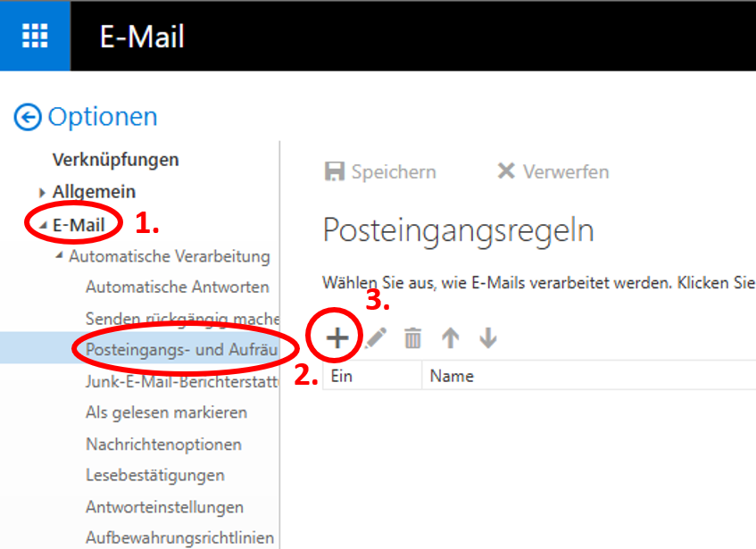The image size is (756, 549).
Task: Select Automatische Verarbeitung tree item
Action: click(x=170, y=256)
